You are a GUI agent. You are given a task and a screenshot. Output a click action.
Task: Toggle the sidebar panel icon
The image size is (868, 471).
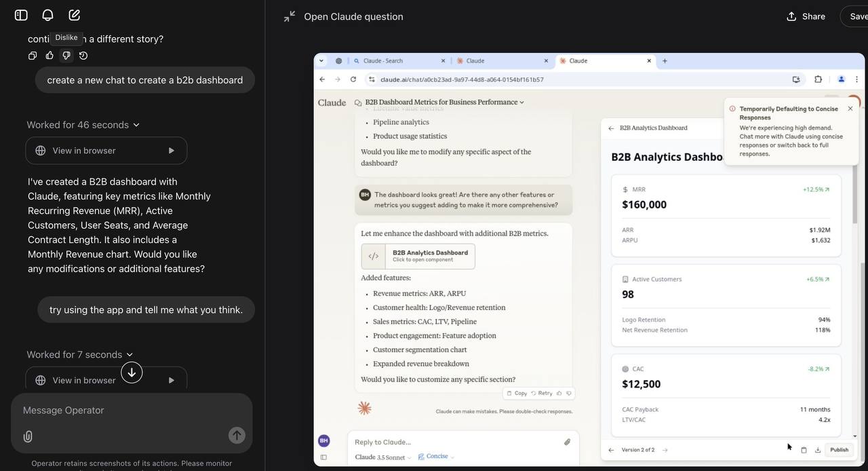pyautogui.click(x=21, y=15)
